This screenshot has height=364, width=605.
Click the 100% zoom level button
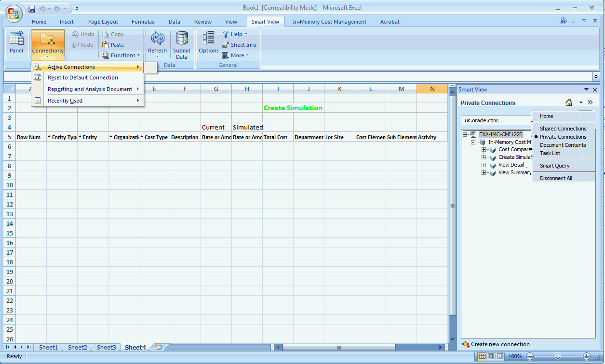tap(515, 356)
